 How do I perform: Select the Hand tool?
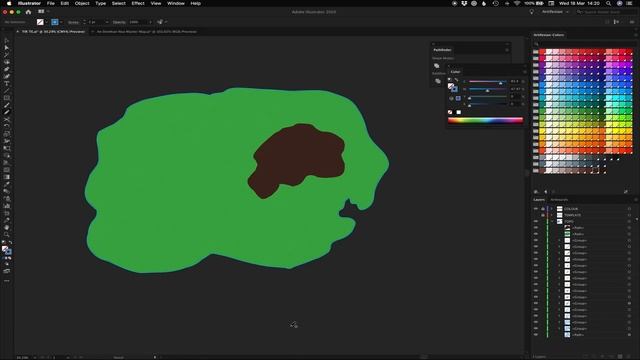click(x=7, y=227)
